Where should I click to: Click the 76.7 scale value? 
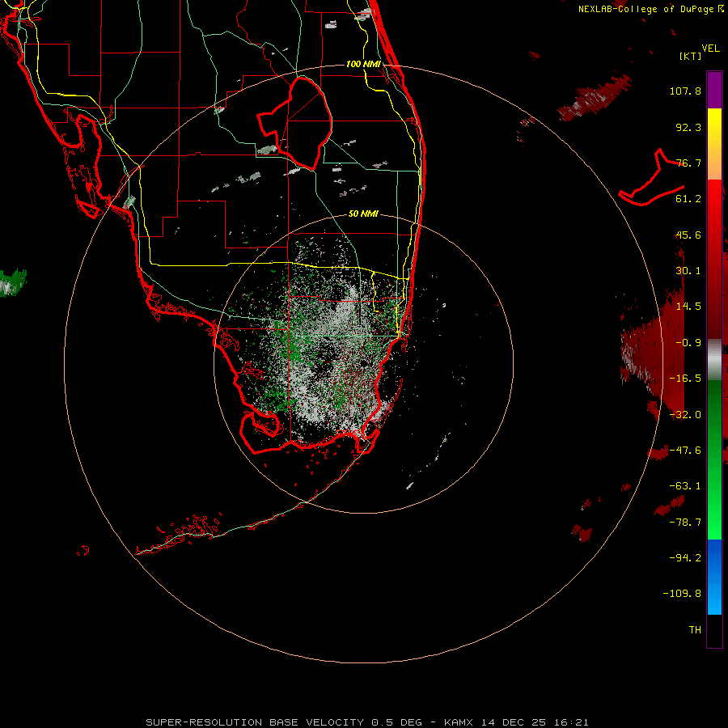click(x=688, y=163)
